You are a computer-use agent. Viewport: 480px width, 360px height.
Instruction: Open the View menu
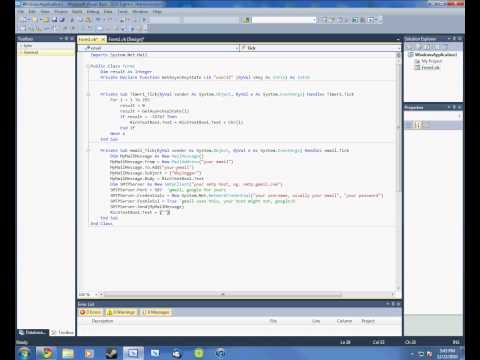click(x=45, y=12)
